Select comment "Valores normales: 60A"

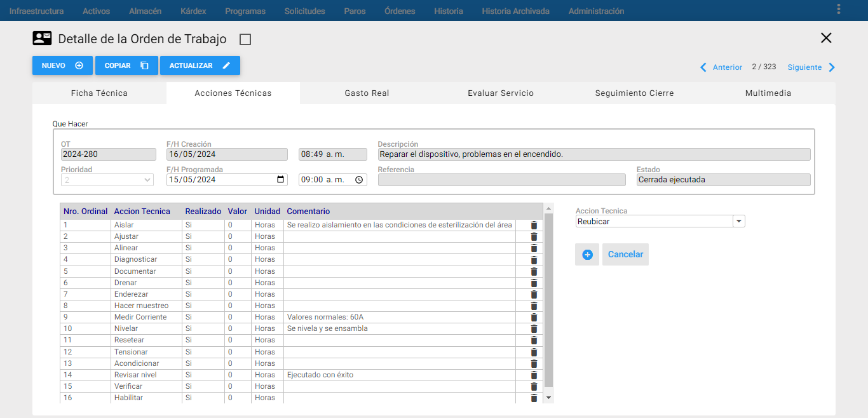(x=325, y=317)
